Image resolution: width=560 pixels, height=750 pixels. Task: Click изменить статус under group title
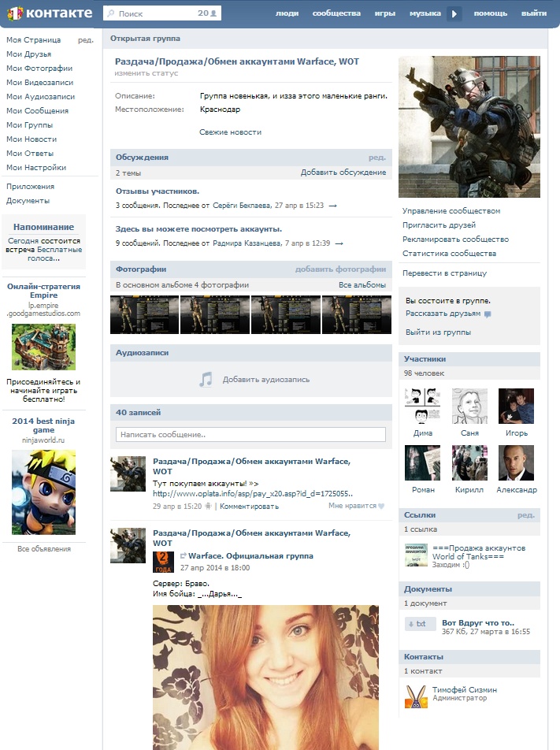pyautogui.click(x=146, y=73)
